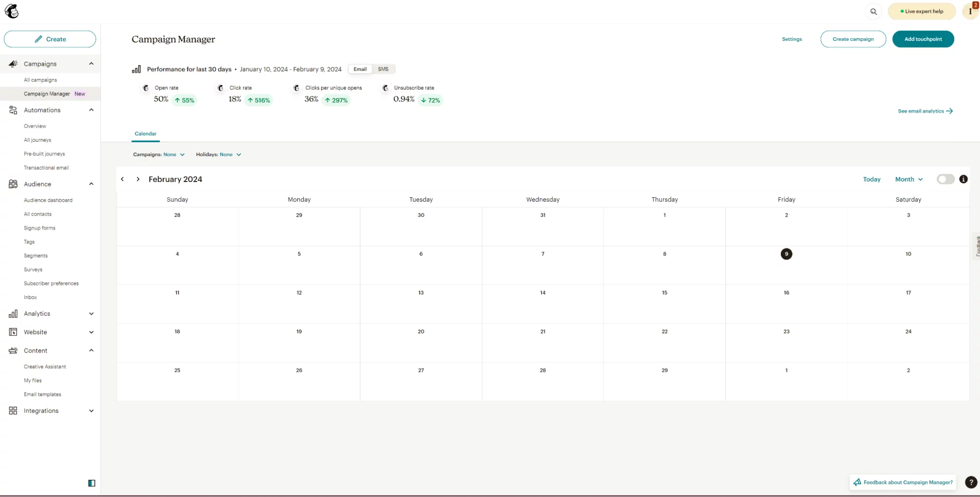Follow the See email analytics link
980x497 pixels.
[925, 111]
